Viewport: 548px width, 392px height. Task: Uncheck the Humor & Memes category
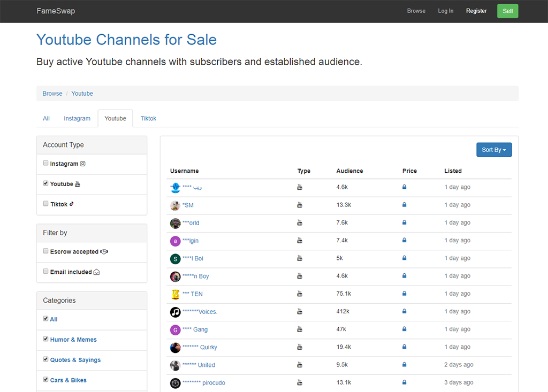click(45, 339)
